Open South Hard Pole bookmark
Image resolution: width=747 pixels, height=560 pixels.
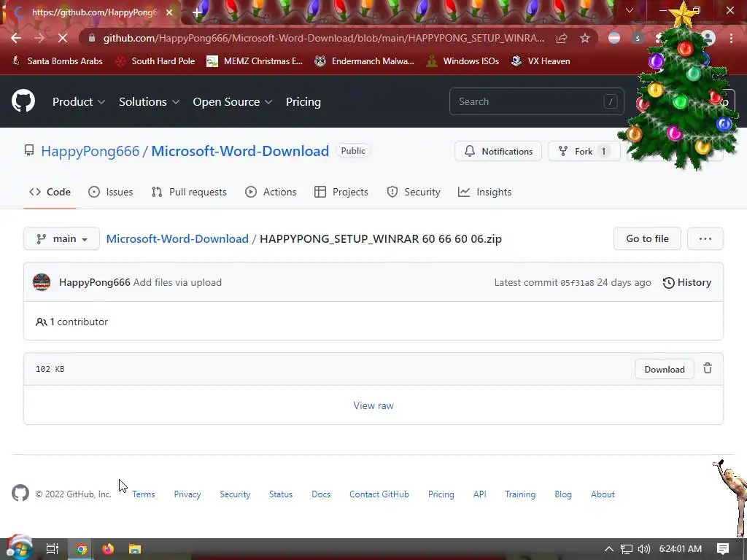[155, 61]
